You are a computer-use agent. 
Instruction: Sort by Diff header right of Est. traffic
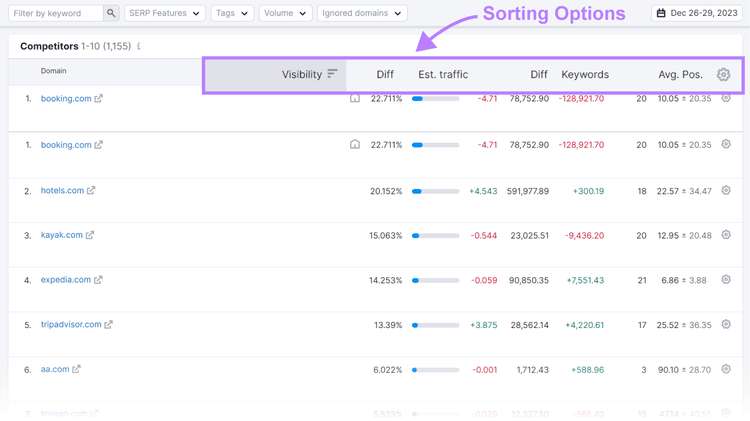click(x=539, y=75)
